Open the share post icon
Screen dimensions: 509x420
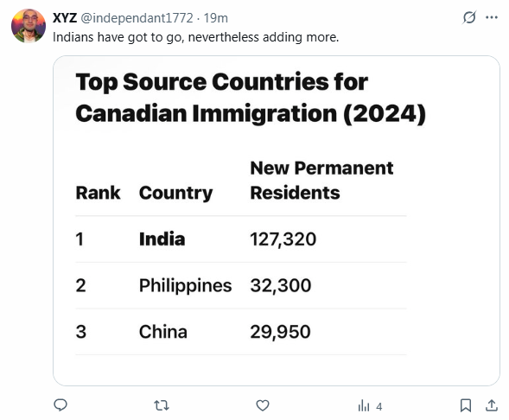(492, 405)
